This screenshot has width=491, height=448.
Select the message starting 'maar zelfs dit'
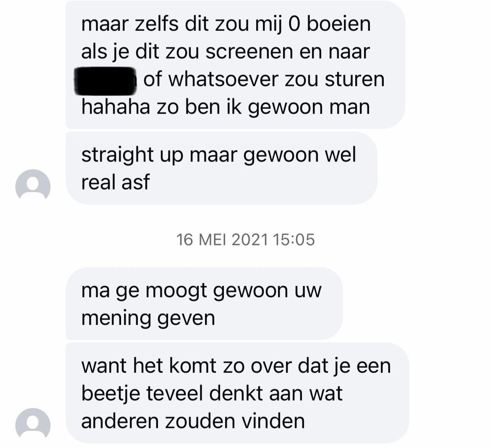click(236, 65)
